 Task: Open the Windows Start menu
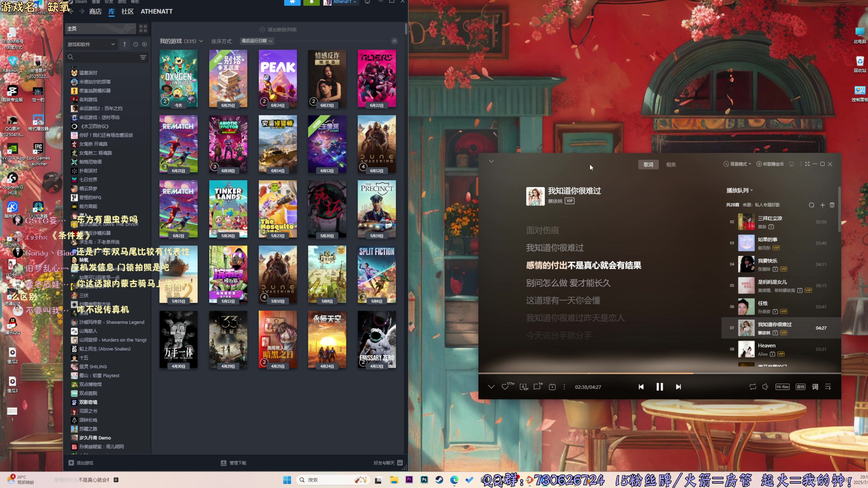287,480
